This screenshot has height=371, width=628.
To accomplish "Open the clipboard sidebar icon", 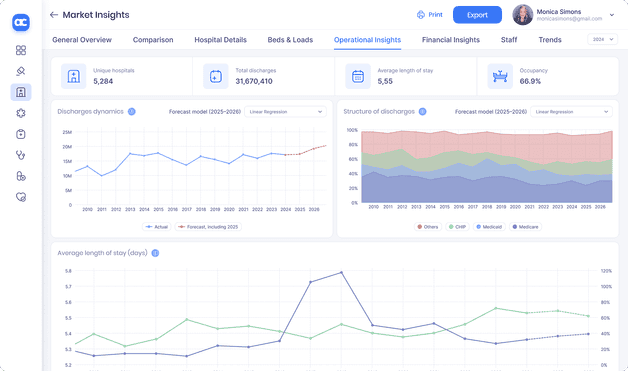I will [21, 134].
